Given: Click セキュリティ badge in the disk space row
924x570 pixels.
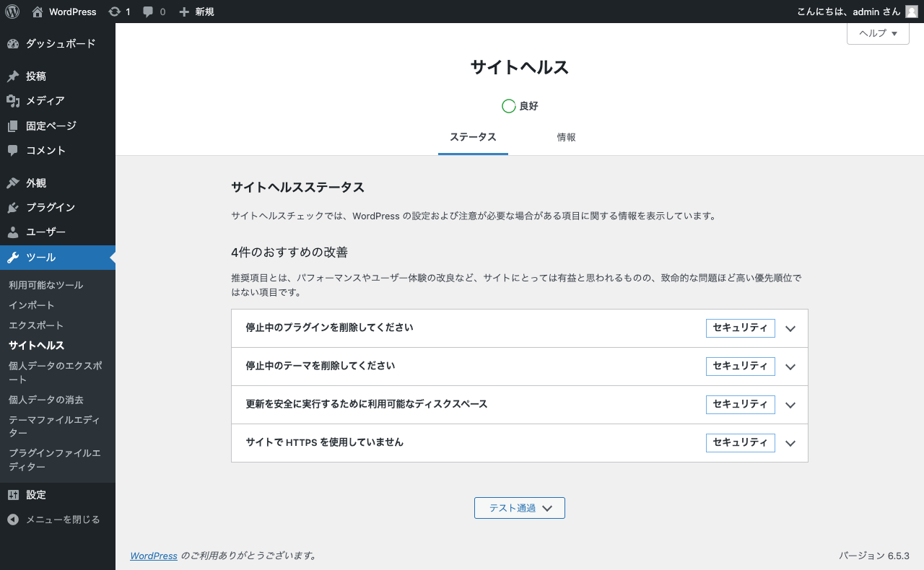Looking at the screenshot, I should pos(741,405).
